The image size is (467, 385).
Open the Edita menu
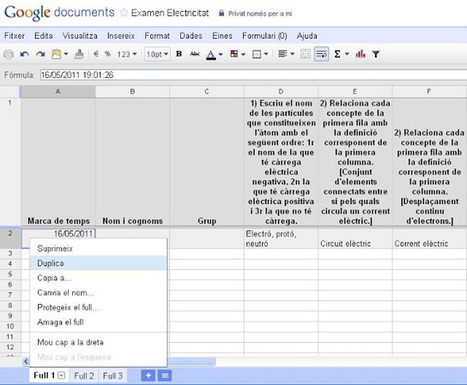click(43, 36)
